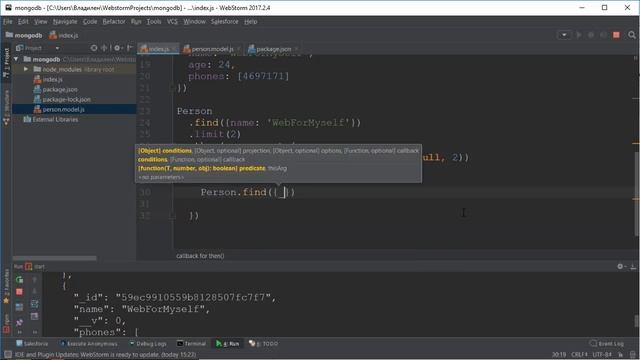Toggle the 4: Run tool window button
Viewport: 640px width, 360px height.
click(x=228, y=344)
